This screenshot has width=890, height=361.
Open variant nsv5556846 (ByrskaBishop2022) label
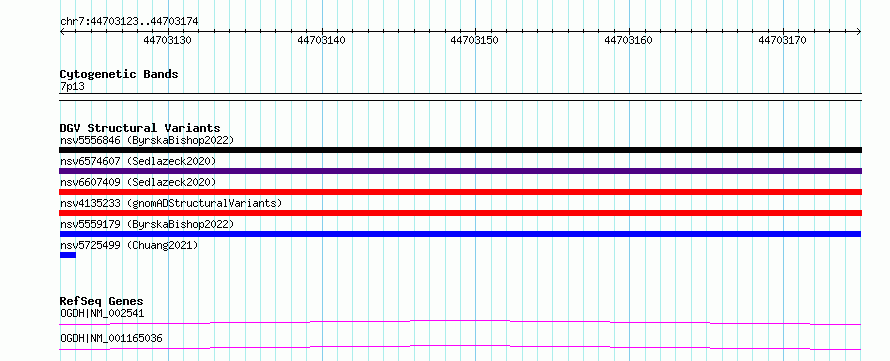146,140
